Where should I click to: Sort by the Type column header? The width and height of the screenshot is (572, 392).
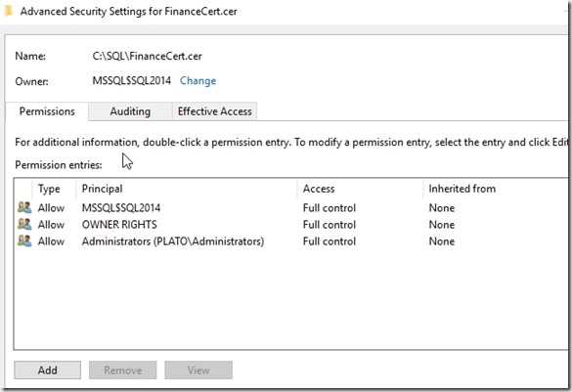(54, 189)
